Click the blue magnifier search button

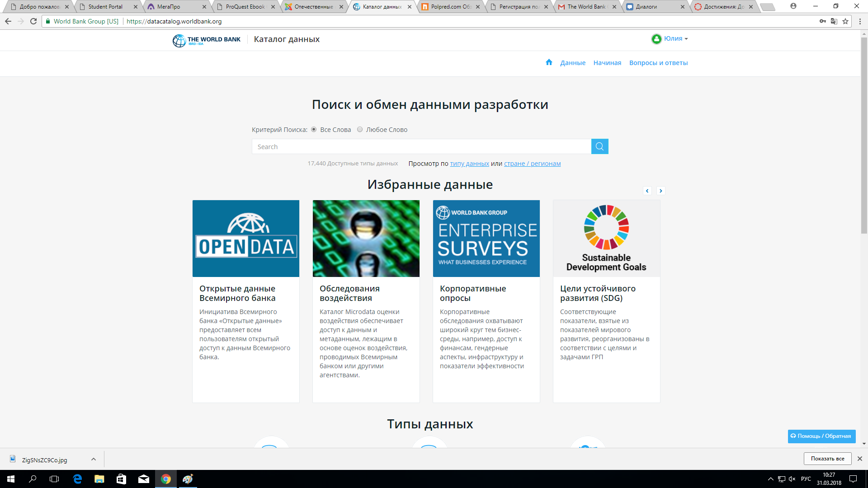pos(599,146)
